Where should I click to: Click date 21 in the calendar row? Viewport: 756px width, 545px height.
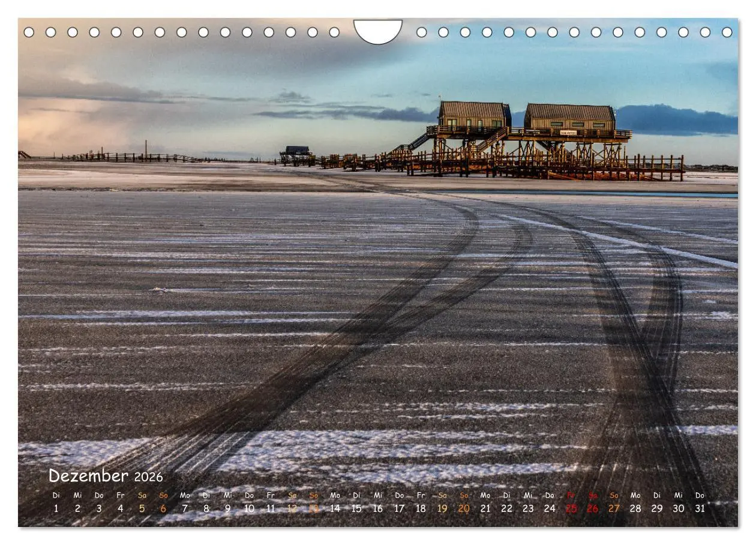tap(485, 508)
